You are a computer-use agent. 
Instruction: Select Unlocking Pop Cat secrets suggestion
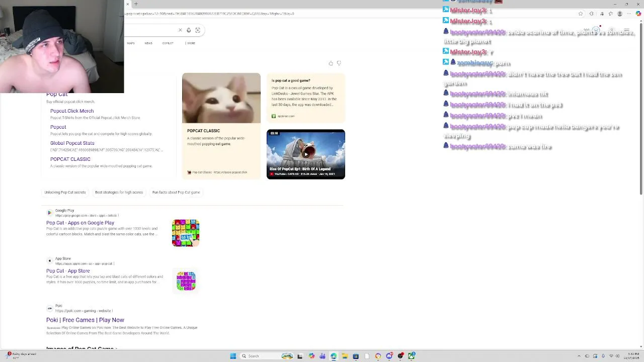pos(65,193)
